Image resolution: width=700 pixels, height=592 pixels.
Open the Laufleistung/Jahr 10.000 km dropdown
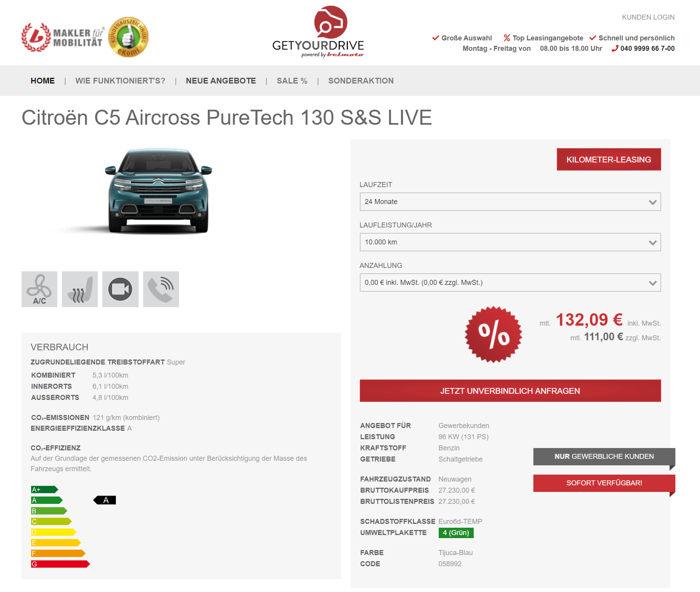(x=510, y=242)
